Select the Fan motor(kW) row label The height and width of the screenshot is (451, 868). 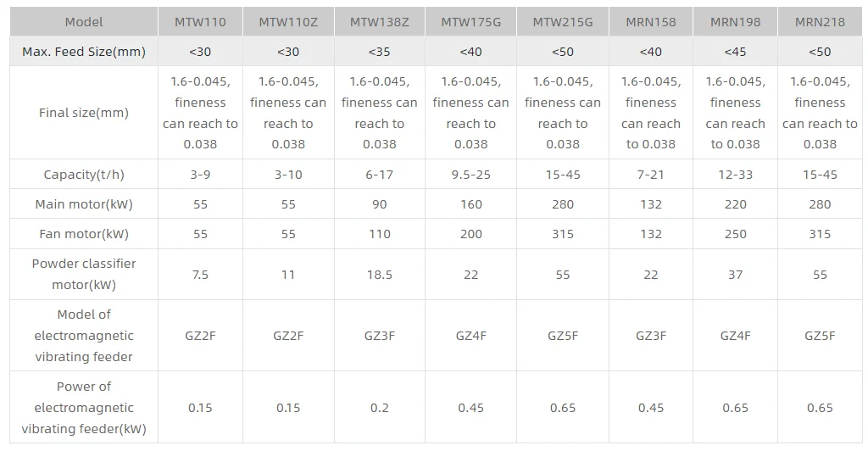click(84, 234)
